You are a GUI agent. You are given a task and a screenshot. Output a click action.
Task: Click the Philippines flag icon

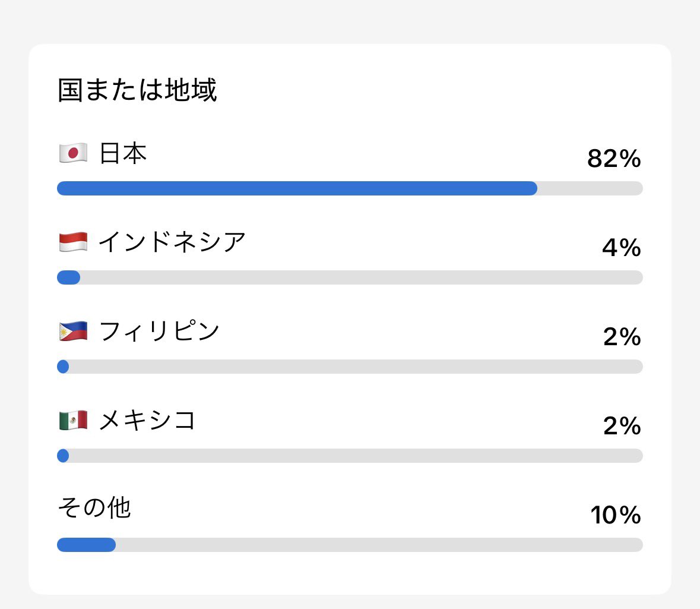click(73, 331)
